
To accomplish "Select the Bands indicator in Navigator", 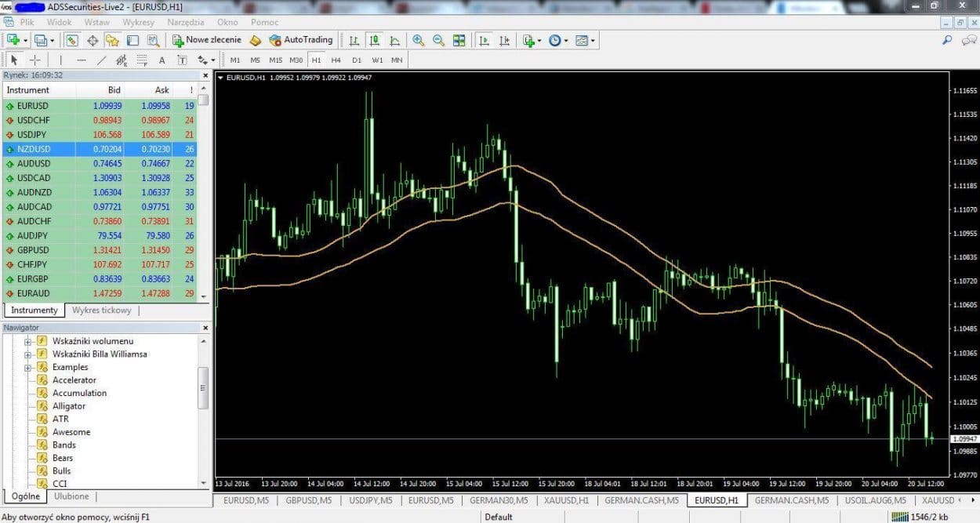I will pyautogui.click(x=64, y=445).
